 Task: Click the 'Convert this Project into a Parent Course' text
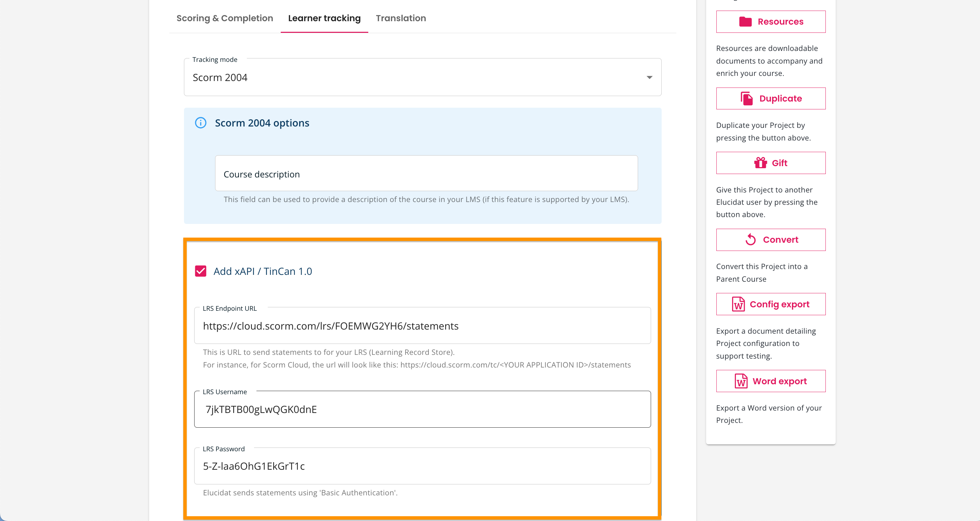coord(762,273)
